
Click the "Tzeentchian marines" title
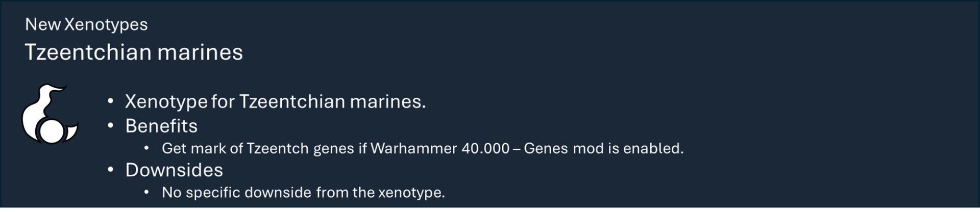click(x=134, y=52)
